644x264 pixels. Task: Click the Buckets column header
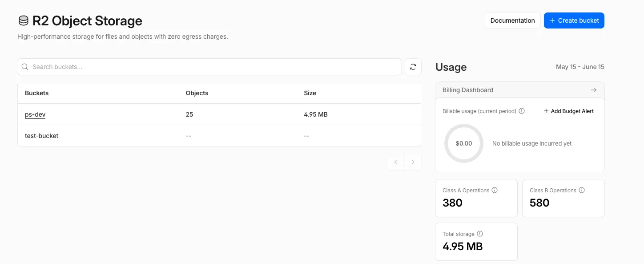(x=37, y=93)
